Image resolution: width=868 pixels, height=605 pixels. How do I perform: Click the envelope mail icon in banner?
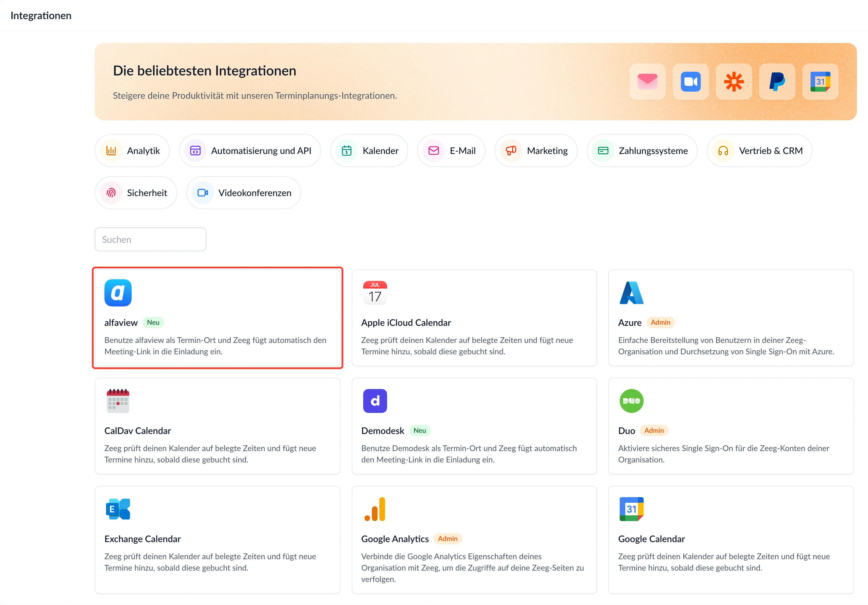647,82
